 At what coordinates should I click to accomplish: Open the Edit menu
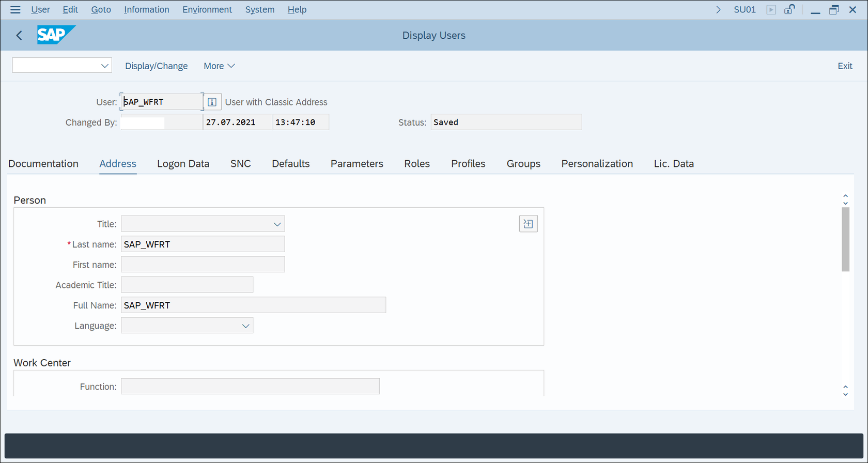click(70, 10)
